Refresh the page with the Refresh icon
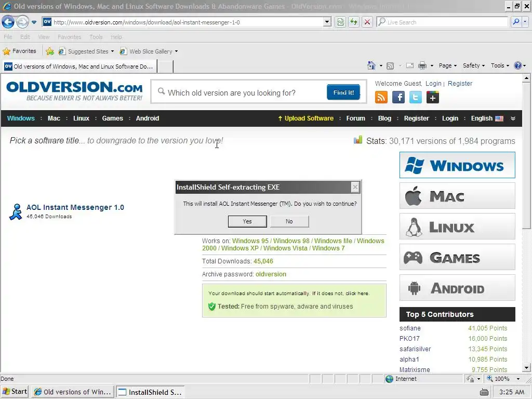Viewport: 532px width, 399px height. click(354, 22)
